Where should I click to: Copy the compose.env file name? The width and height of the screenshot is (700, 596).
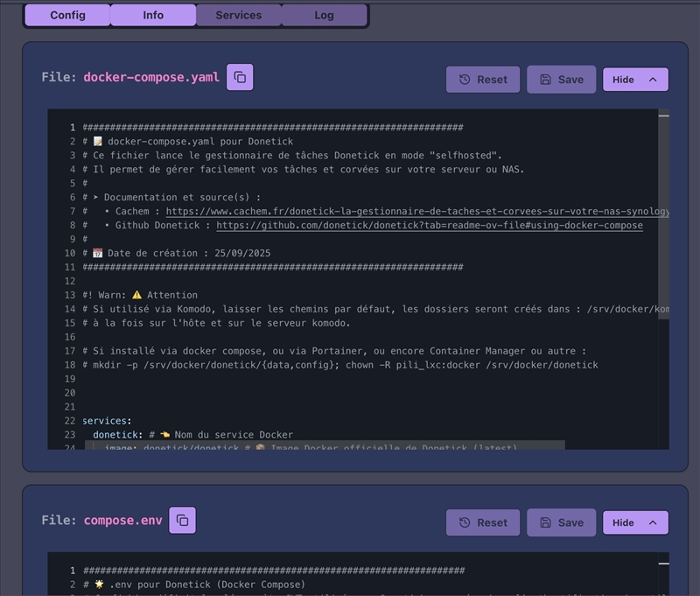tap(182, 521)
